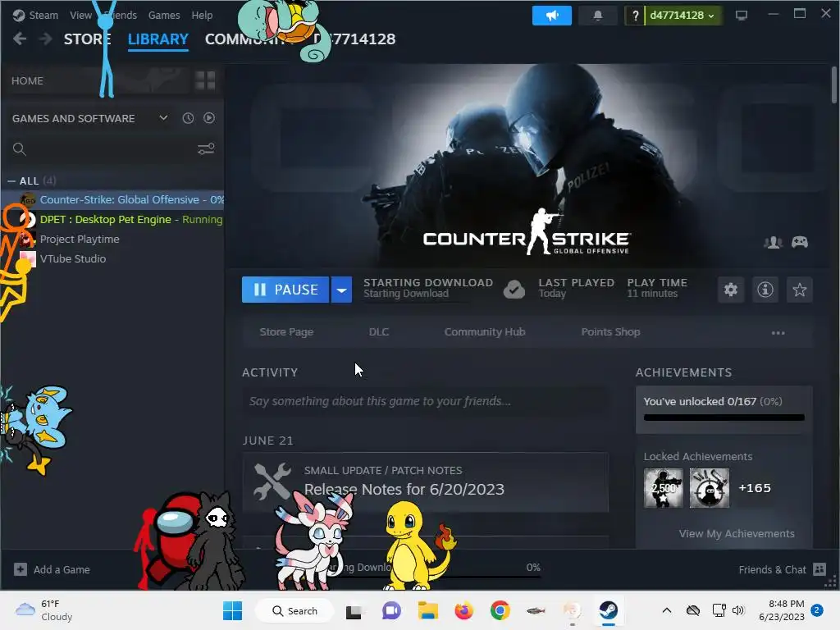This screenshot has height=630, width=840.
Task: Expand the GAMES AND SOFTWARE filter dropdown
Action: 163,118
